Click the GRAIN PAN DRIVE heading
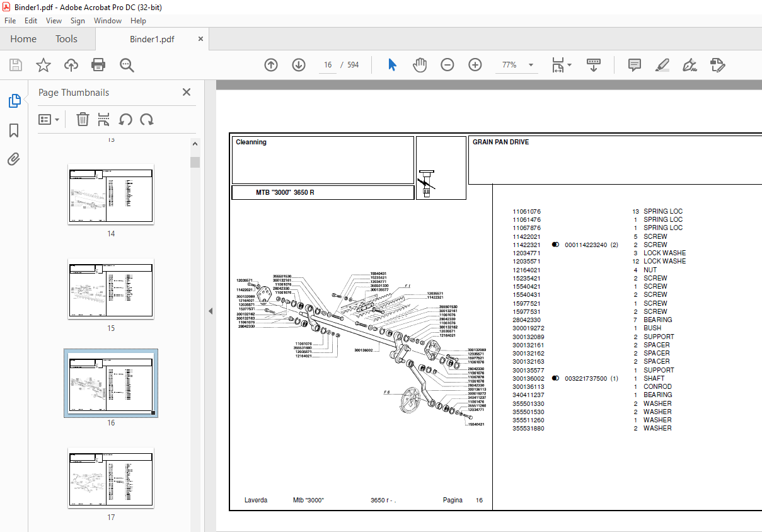 pyautogui.click(x=501, y=142)
